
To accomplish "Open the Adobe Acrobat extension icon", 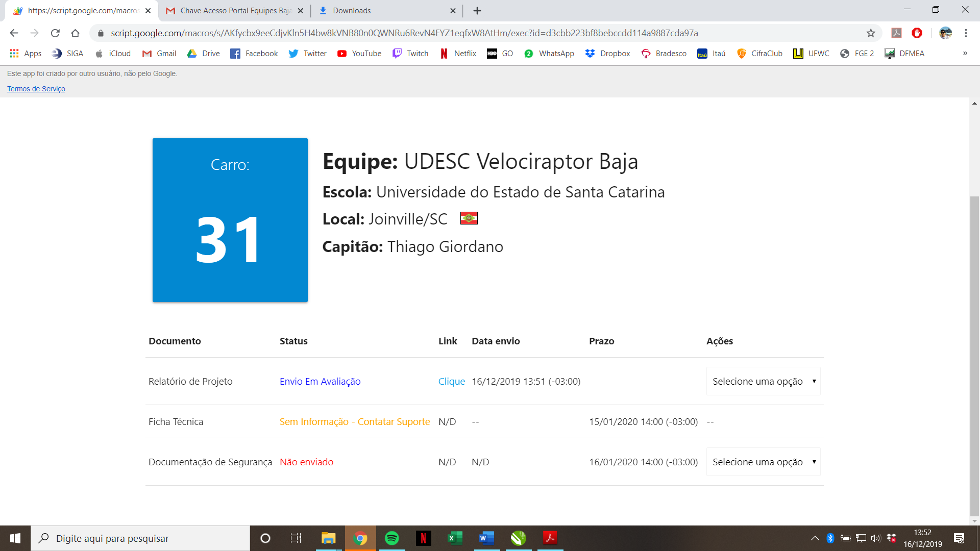I will [896, 33].
